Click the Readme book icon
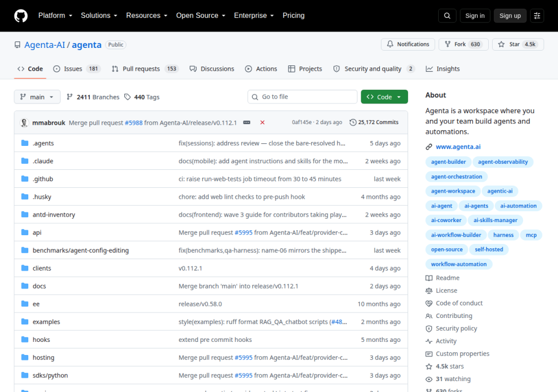Screen dimensions: 558x392 [x=429, y=278]
